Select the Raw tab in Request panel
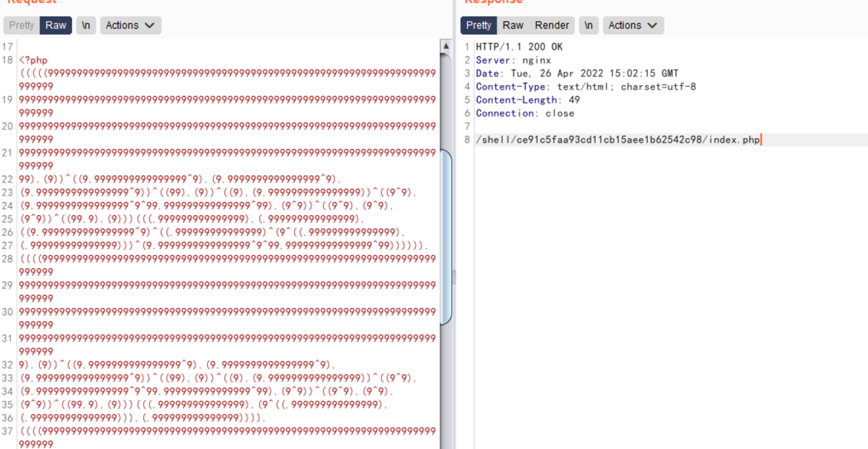This screenshot has width=868, height=449. pos(56,25)
